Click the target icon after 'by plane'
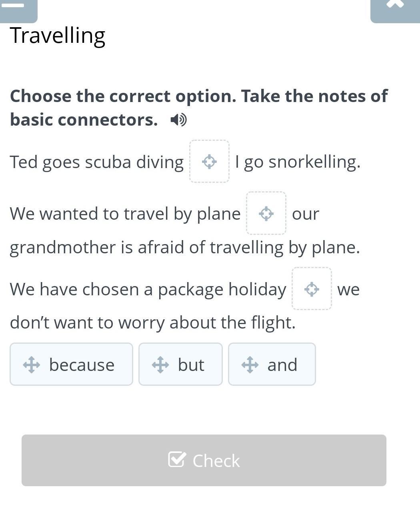 point(266,213)
